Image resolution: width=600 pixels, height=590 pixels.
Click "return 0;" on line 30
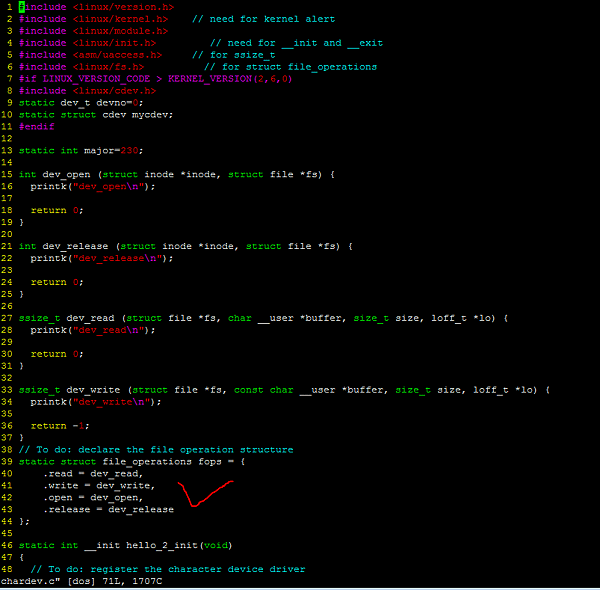point(57,354)
